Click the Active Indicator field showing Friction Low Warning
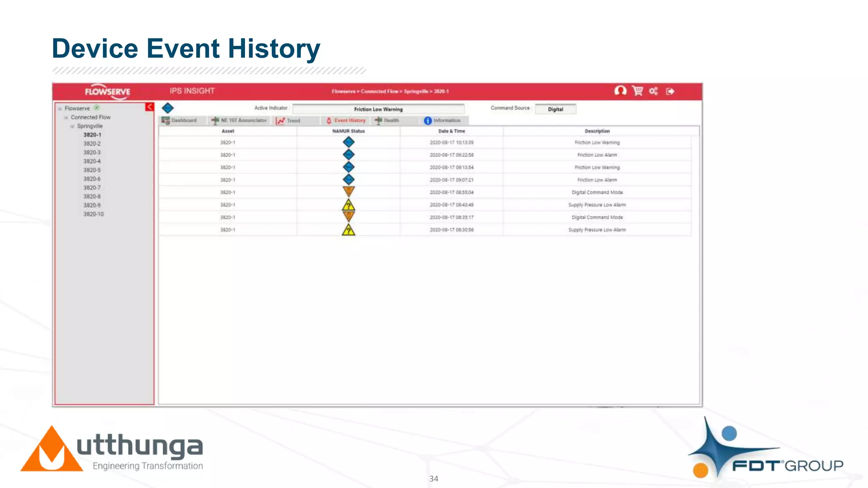Screen dimensions: 868x488 [x=378, y=109]
